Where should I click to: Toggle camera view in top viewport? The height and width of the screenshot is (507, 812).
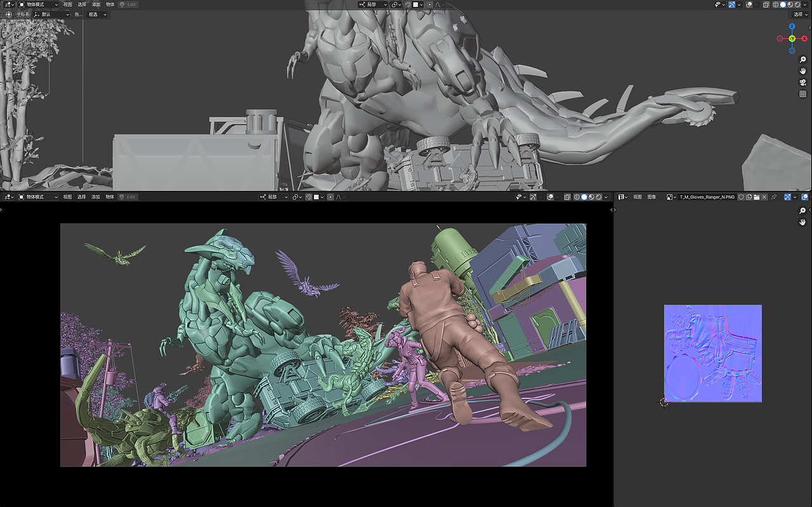(802, 82)
